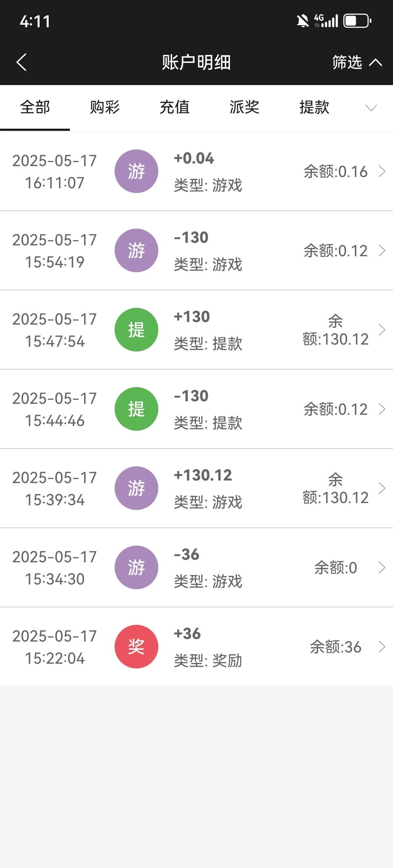The height and width of the screenshot is (868, 393).
Task: Select the 派奖 tab
Action: pyautogui.click(x=245, y=108)
